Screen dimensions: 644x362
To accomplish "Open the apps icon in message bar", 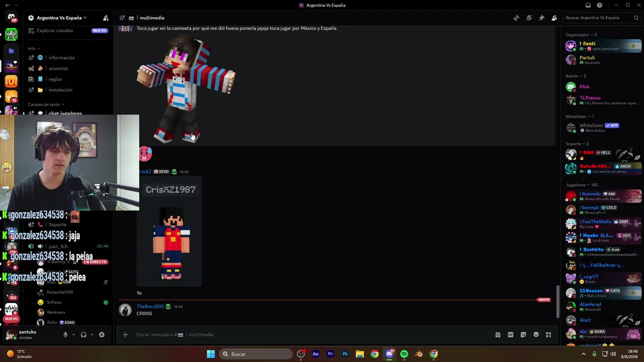I will (x=548, y=334).
